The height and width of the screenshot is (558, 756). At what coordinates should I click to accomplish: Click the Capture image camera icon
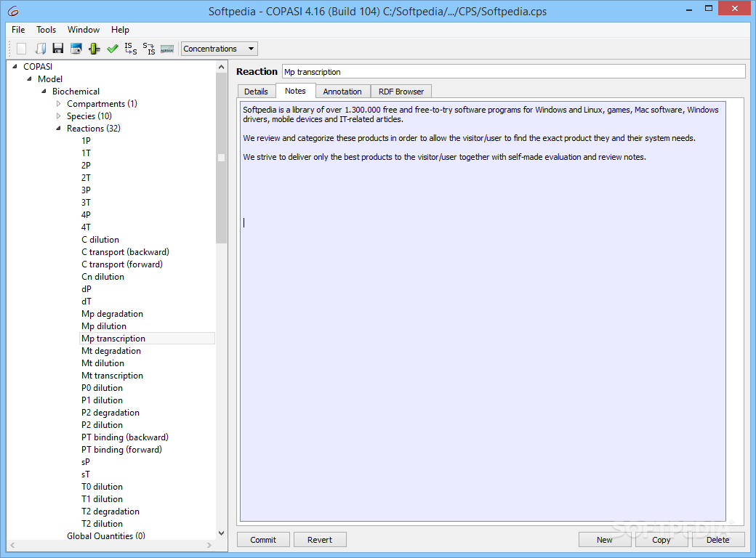click(76, 49)
